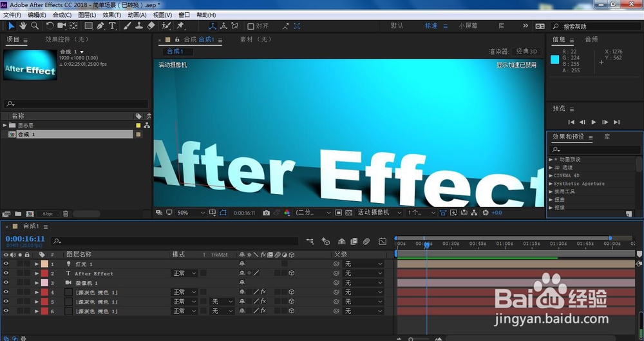Viewport: 644px width, 341px height.
Task: Switch to the 音频 tab
Action: (591, 39)
